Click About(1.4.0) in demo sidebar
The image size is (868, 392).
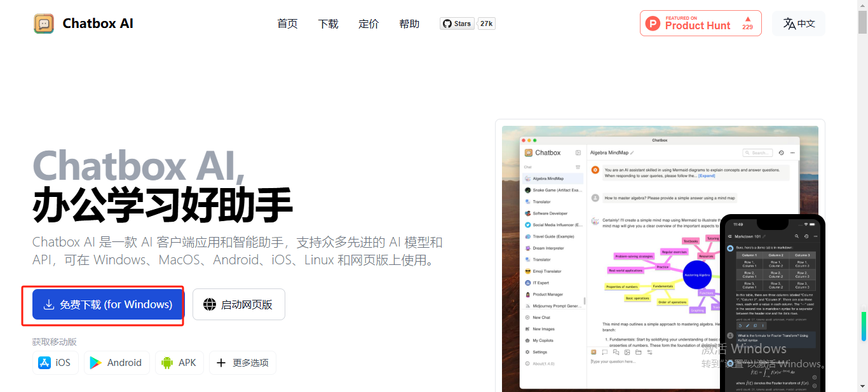553,363
